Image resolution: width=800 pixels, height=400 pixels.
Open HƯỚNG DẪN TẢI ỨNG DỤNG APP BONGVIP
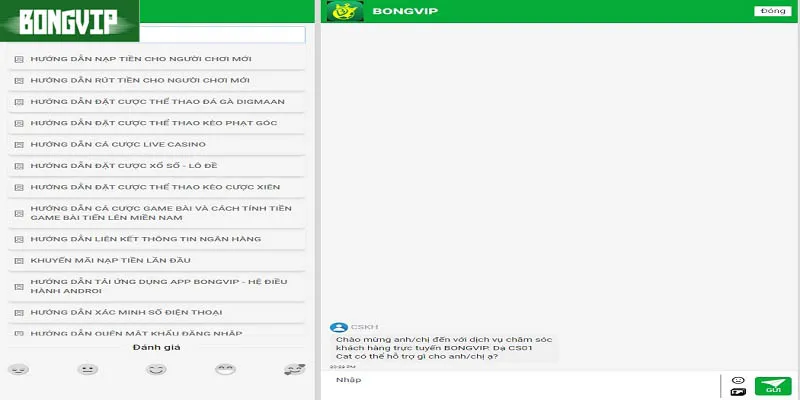click(x=157, y=287)
